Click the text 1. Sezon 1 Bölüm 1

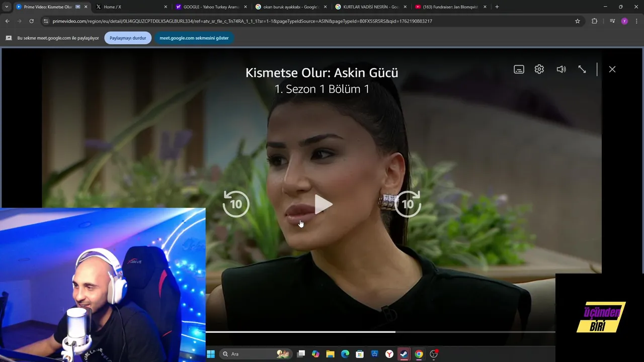[322, 89]
